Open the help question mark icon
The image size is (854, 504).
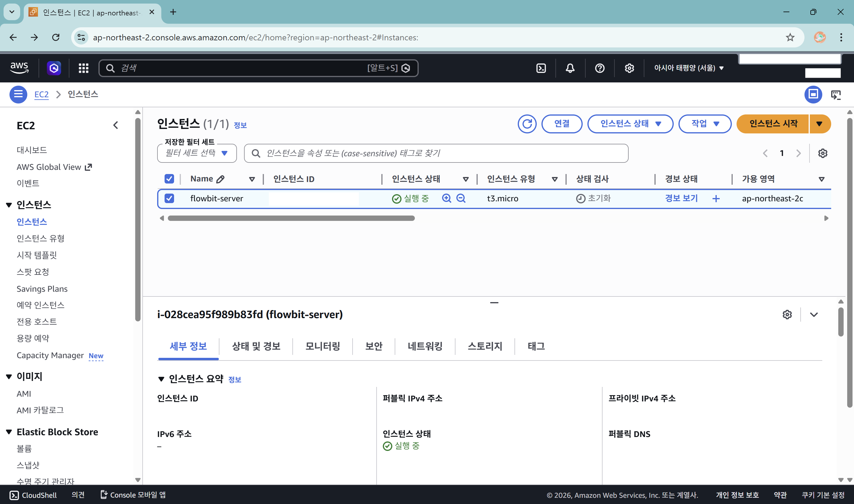[x=600, y=68]
